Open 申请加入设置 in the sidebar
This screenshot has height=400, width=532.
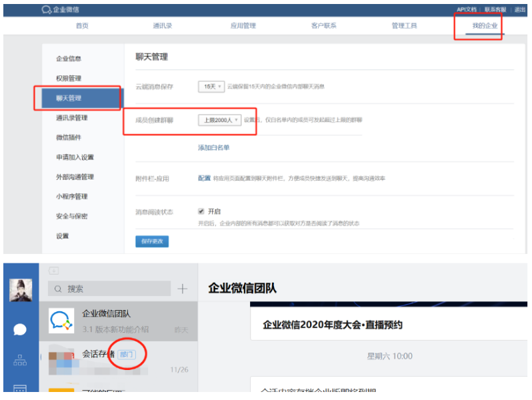pos(75,157)
